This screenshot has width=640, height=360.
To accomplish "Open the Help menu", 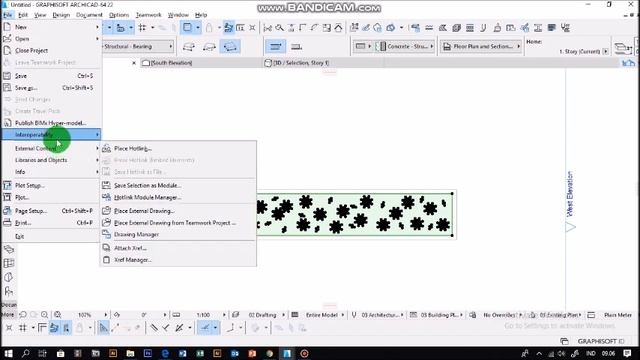I will 201,15.
